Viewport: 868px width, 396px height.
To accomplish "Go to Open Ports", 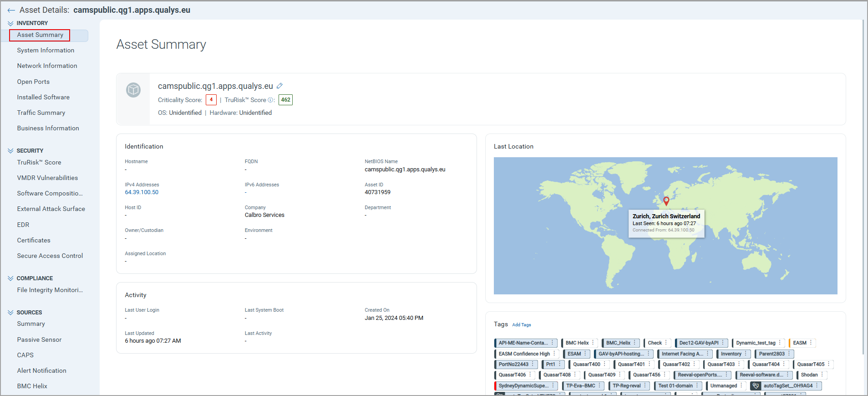I will [x=33, y=82].
